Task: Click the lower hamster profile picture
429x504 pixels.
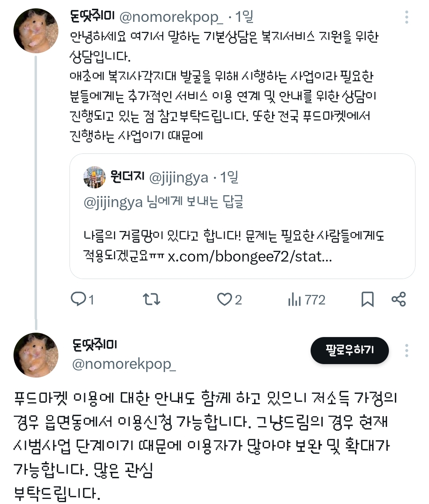Action: pyautogui.click(x=36, y=355)
